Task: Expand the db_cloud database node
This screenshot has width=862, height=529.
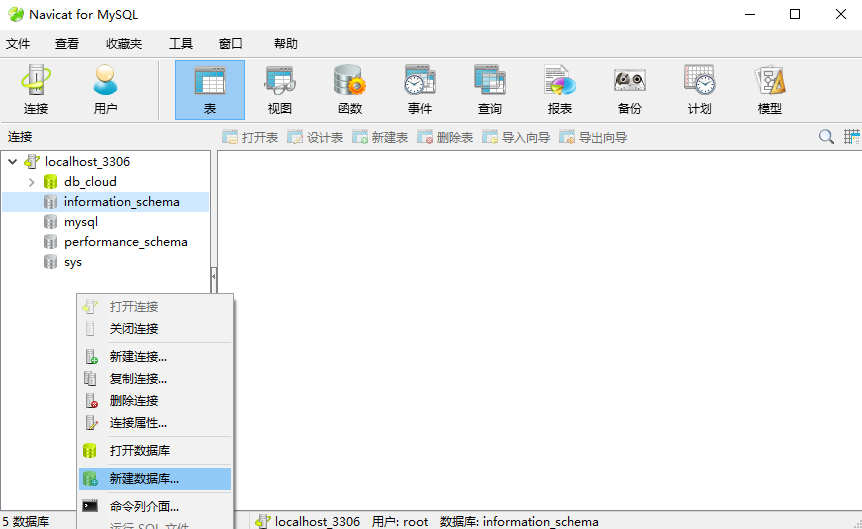Action: 31,181
